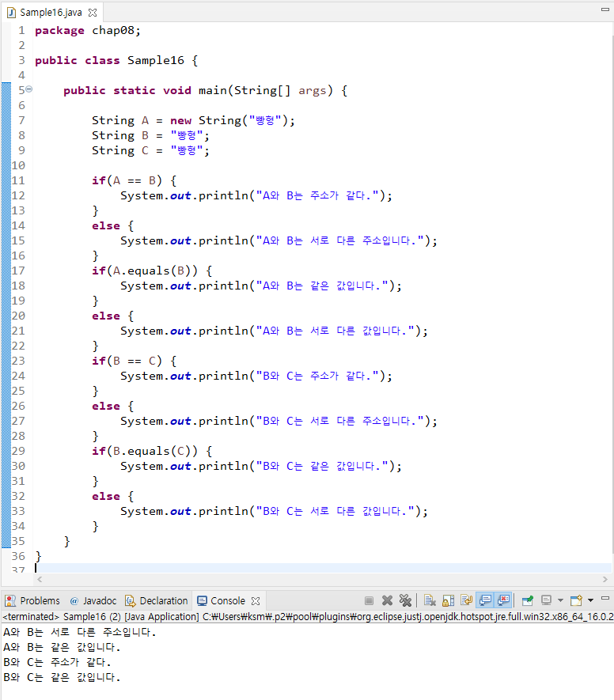This screenshot has width=614, height=700.
Task: Close the Sample16.java editor tab
Action: point(93,13)
